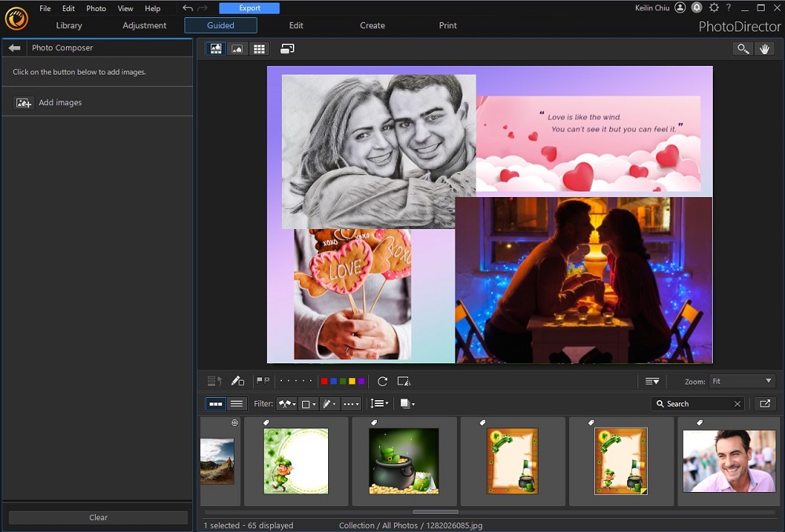785x532 pixels.
Task: Open the swap viewer layout icon
Action: pos(287,49)
